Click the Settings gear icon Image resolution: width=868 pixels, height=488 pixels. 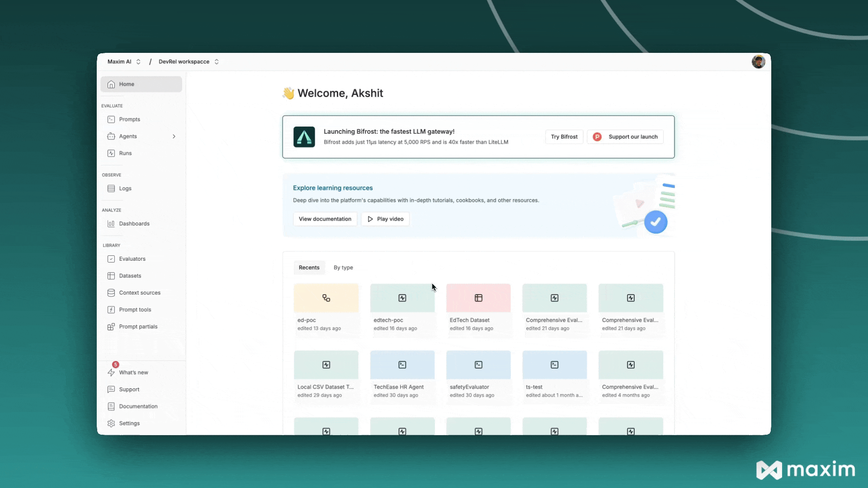coord(111,423)
